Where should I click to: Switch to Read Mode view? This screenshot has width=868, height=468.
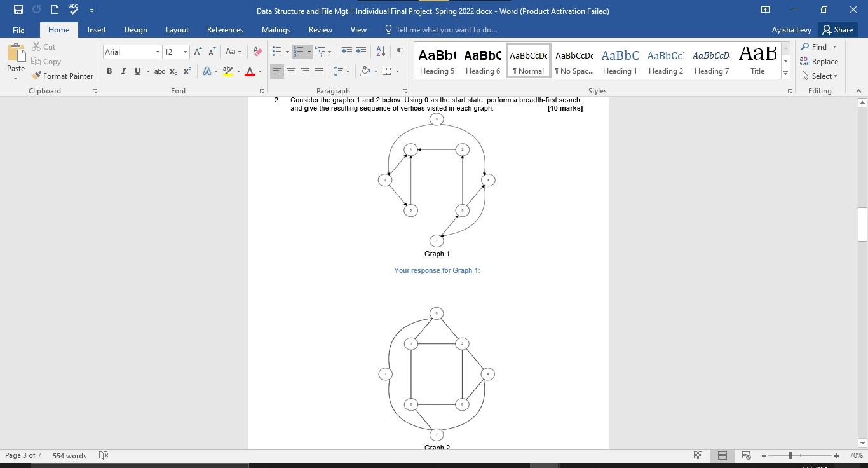coord(698,455)
